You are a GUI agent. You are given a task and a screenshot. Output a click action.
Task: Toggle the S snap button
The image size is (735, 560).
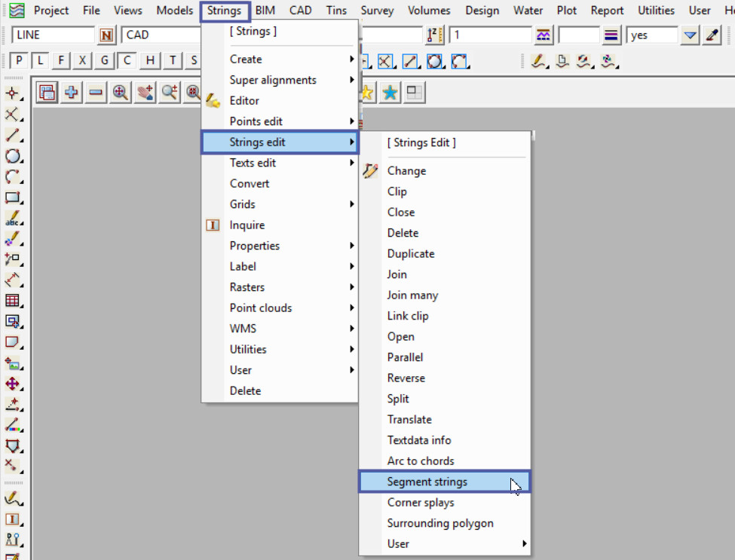coord(194,60)
